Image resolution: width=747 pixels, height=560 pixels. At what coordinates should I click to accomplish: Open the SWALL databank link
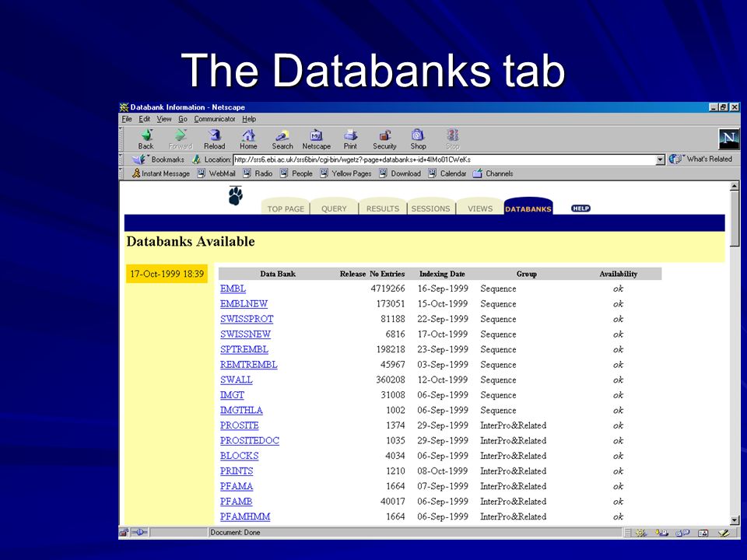[237, 380]
